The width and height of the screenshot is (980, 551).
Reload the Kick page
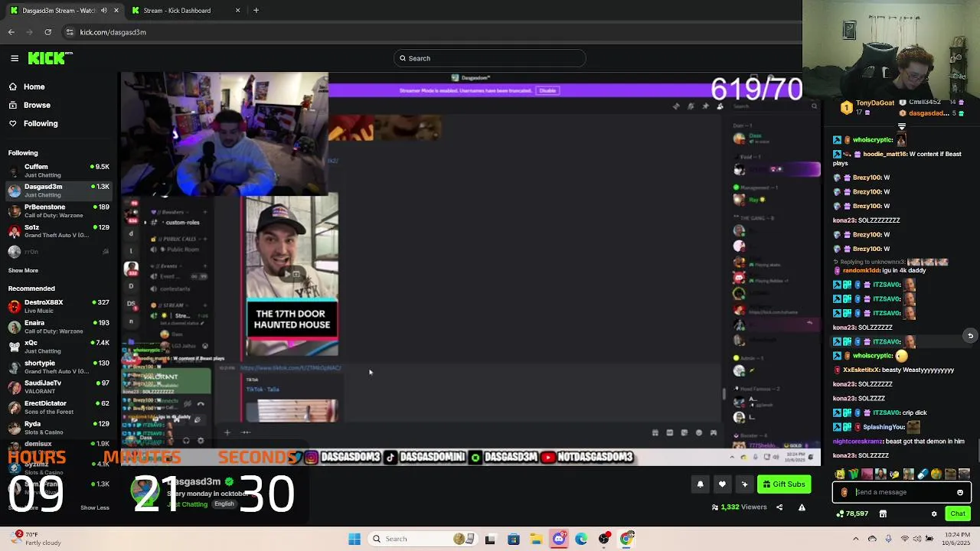[47, 32]
